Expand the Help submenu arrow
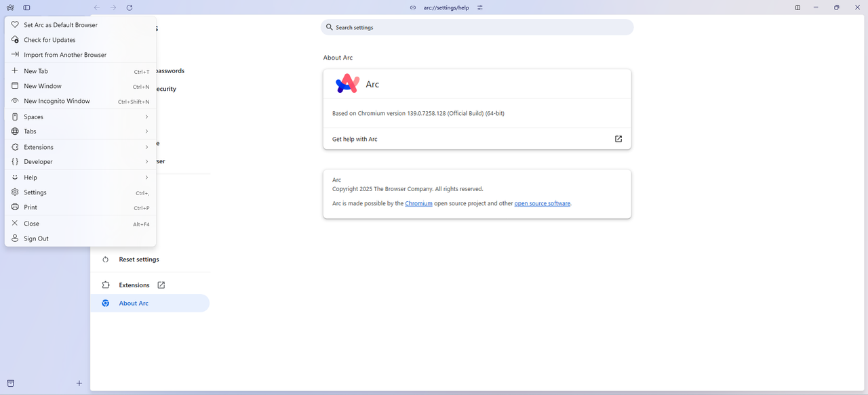The width and height of the screenshot is (868, 395). pyautogui.click(x=146, y=178)
